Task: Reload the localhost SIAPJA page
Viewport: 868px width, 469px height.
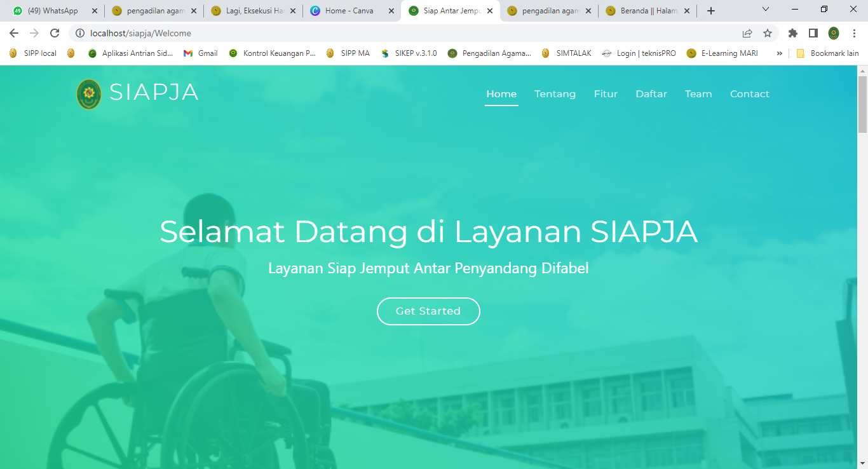Action: pos(55,33)
